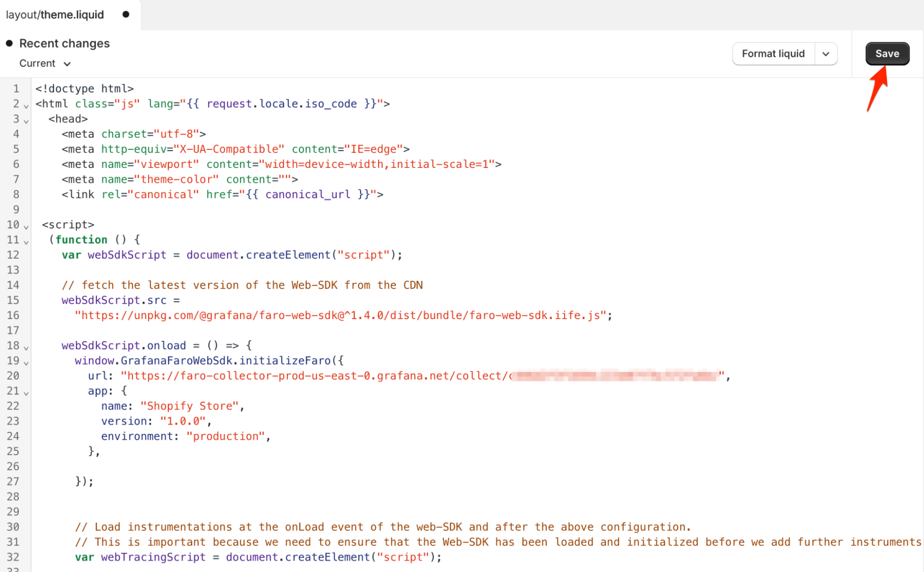Screen dimensions: 924x572
Task: Open the Format liquid dropdown arrow
Action: click(x=826, y=53)
